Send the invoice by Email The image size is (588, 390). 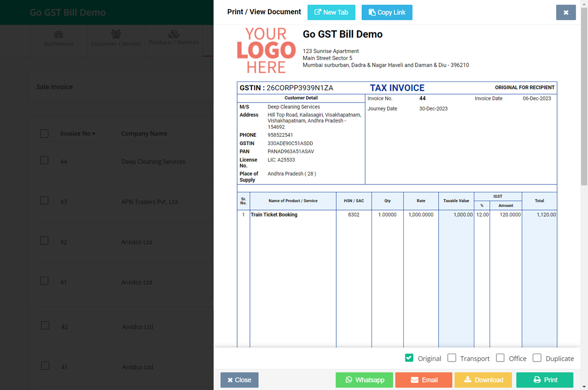pos(423,380)
